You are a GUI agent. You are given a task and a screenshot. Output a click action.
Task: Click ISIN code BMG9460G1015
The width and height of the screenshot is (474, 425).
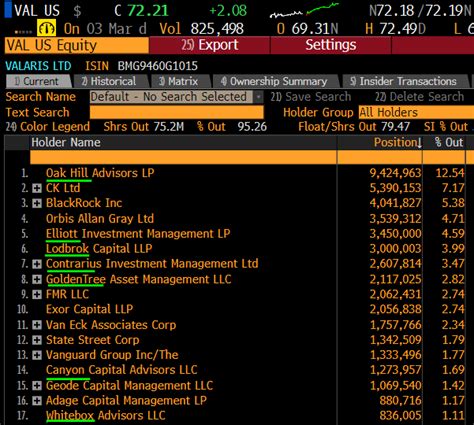pyautogui.click(x=158, y=66)
